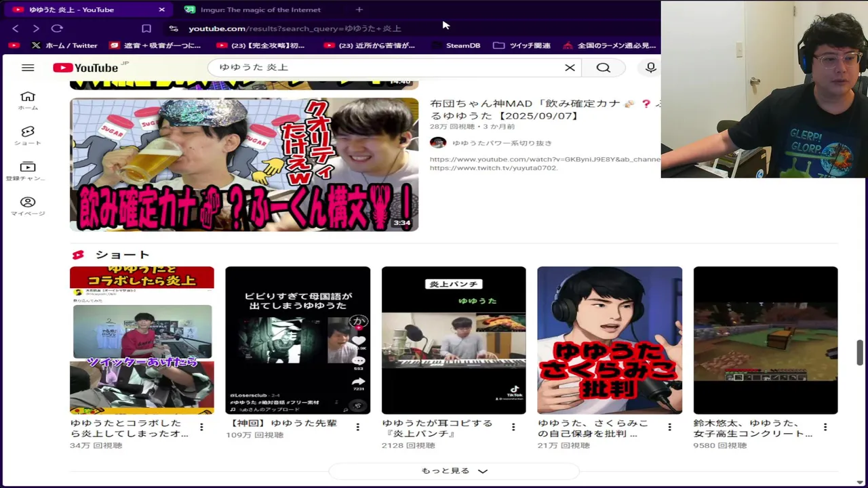Click the YouTube logo
The image size is (868, 488).
tap(85, 68)
